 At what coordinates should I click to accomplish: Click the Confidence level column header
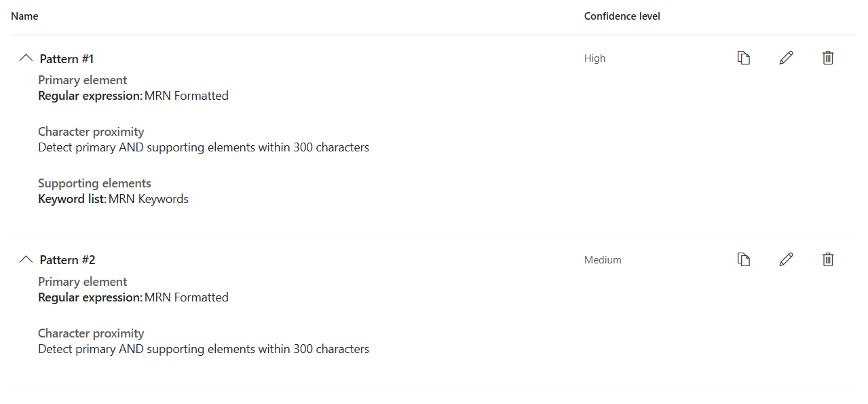tap(622, 16)
